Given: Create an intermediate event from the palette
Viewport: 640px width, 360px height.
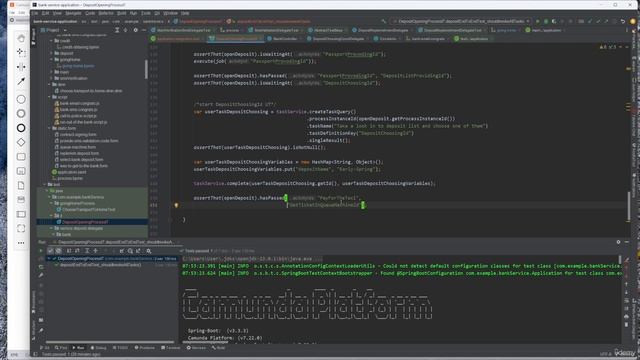Looking at the screenshot, I should tap(21, 113).
